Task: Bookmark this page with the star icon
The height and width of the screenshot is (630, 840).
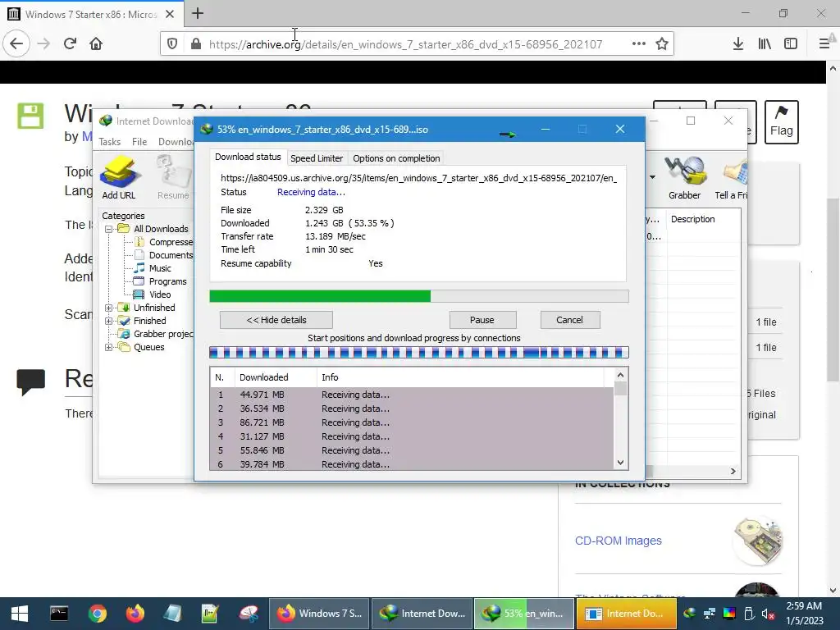Action: [x=662, y=44]
